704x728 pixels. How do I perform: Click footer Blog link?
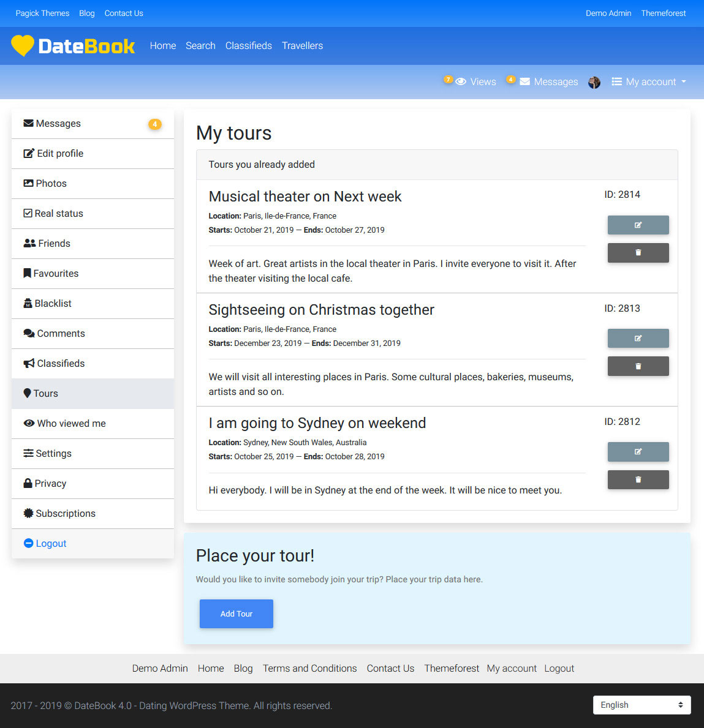coord(243,668)
